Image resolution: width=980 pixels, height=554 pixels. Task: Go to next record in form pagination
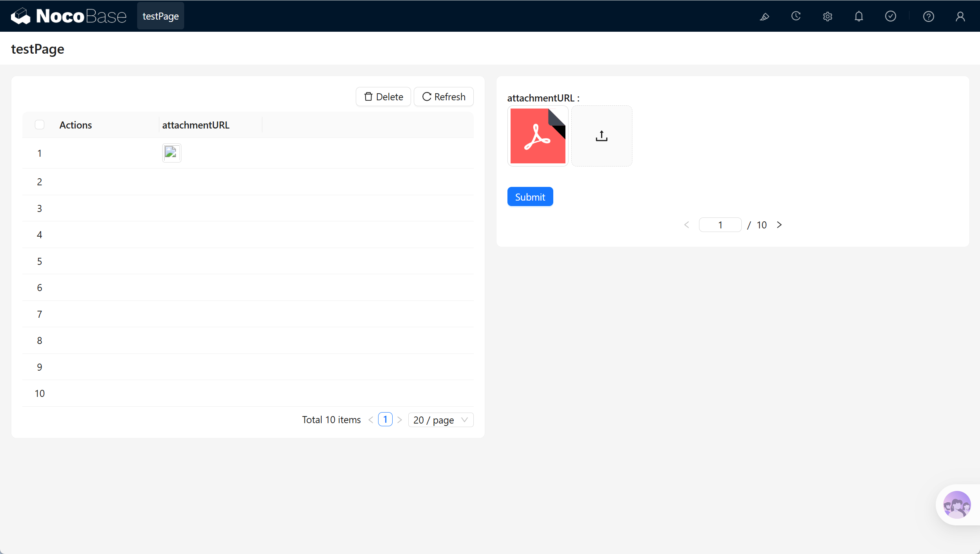pos(779,225)
